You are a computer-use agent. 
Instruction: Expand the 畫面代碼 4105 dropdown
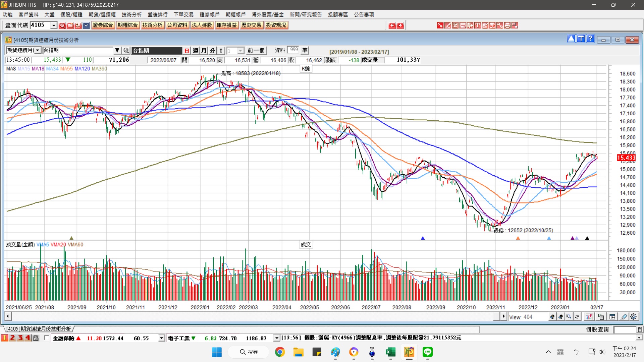(54, 25)
